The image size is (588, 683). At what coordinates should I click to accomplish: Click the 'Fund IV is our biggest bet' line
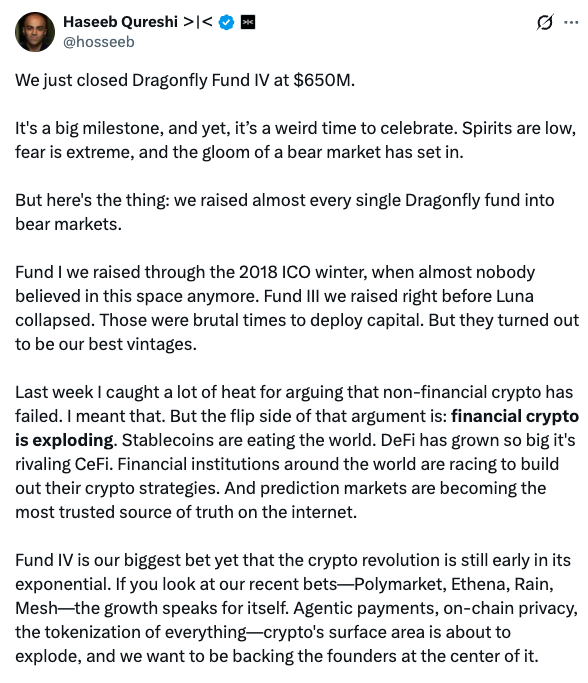pos(293,560)
